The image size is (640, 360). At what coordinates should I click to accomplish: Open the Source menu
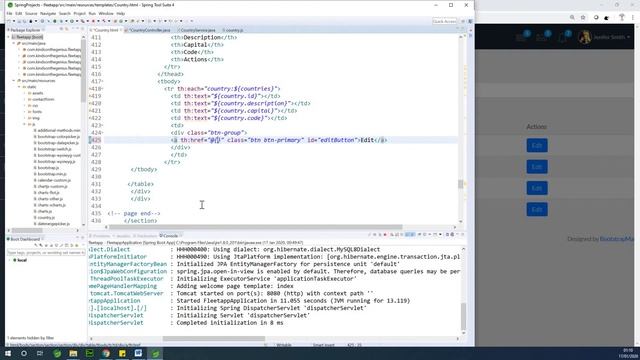[x=31, y=13]
